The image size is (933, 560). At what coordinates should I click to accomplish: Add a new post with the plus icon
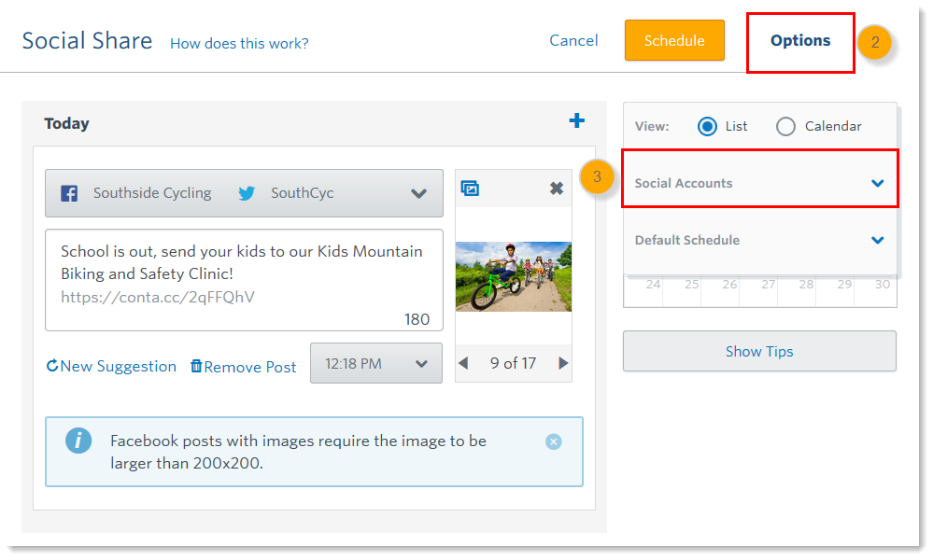pos(577,120)
